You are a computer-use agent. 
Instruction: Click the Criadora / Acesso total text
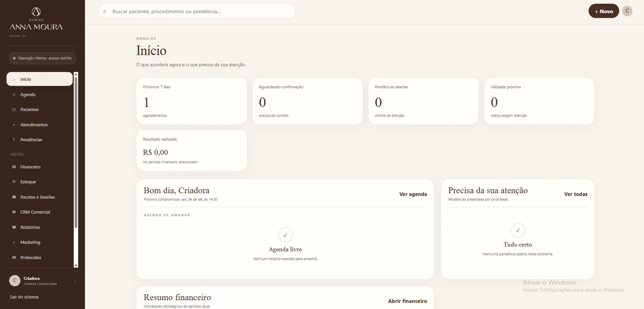(40, 284)
